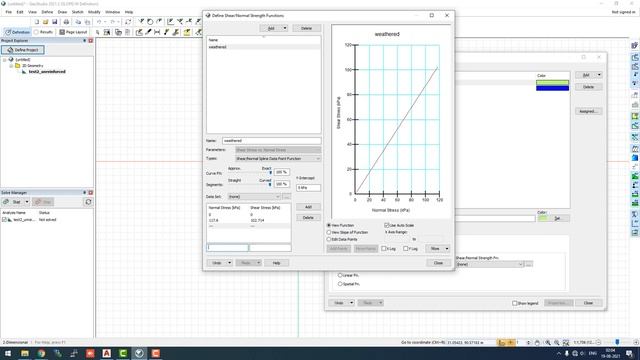Open the notification center icon

pos(629,353)
